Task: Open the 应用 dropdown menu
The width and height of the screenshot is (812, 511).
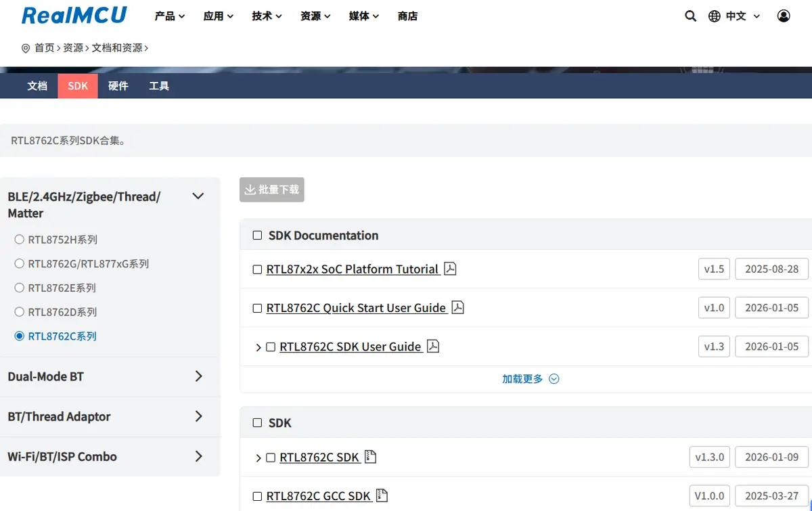Action: click(x=219, y=16)
